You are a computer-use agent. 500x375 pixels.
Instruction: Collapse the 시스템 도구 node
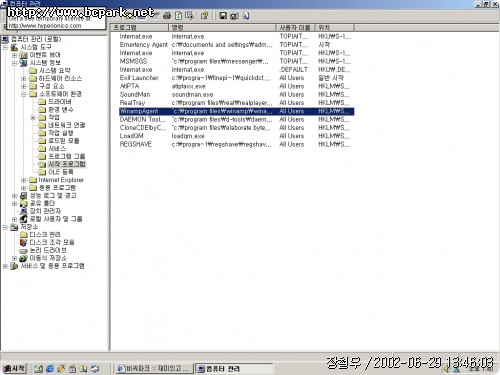pos(5,47)
